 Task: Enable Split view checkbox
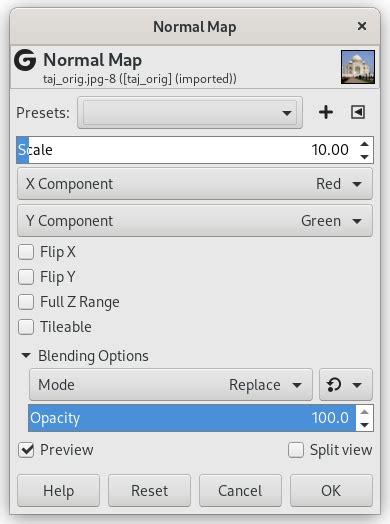coord(296,450)
